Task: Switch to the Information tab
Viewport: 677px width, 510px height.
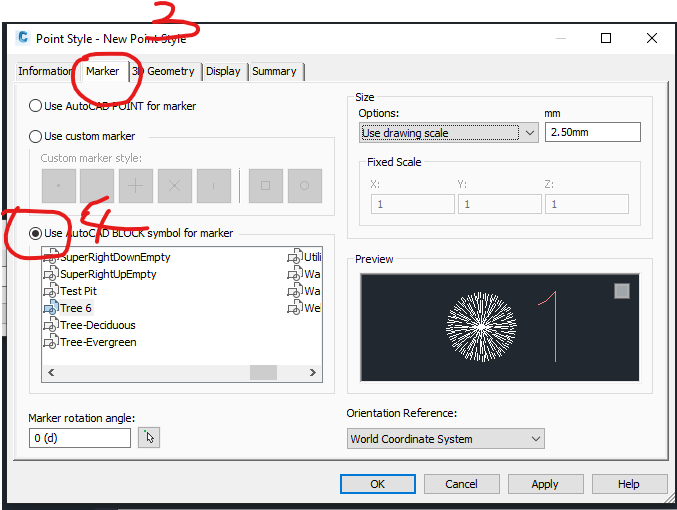Action: (x=45, y=71)
